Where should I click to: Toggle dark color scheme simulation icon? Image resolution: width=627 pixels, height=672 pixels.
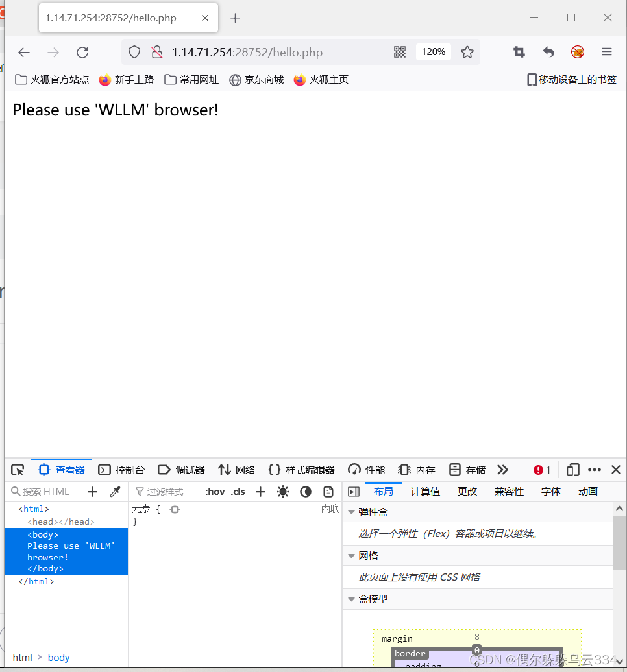click(306, 491)
